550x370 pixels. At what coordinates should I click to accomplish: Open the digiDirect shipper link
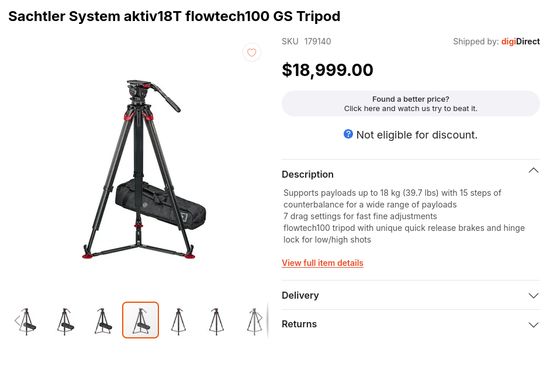click(x=520, y=41)
